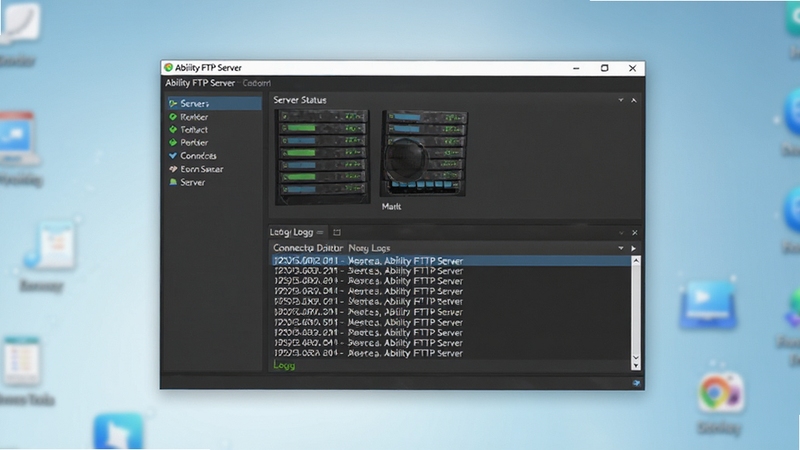Click the green Logg link below log list
The width and height of the screenshot is (800, 450).
pyautogui.click(x=284, y=365)
